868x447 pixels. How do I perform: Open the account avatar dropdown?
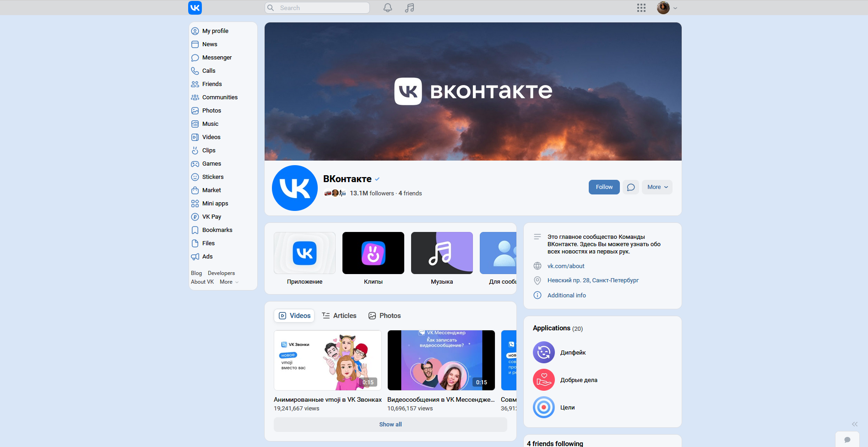click(667, 8)
